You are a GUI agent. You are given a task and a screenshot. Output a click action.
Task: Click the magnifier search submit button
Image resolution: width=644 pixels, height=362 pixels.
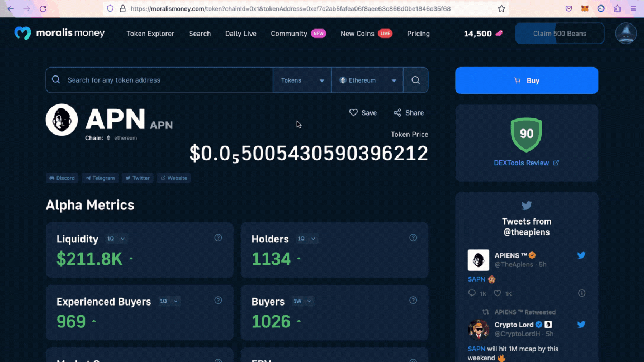[x=416, y=80]
